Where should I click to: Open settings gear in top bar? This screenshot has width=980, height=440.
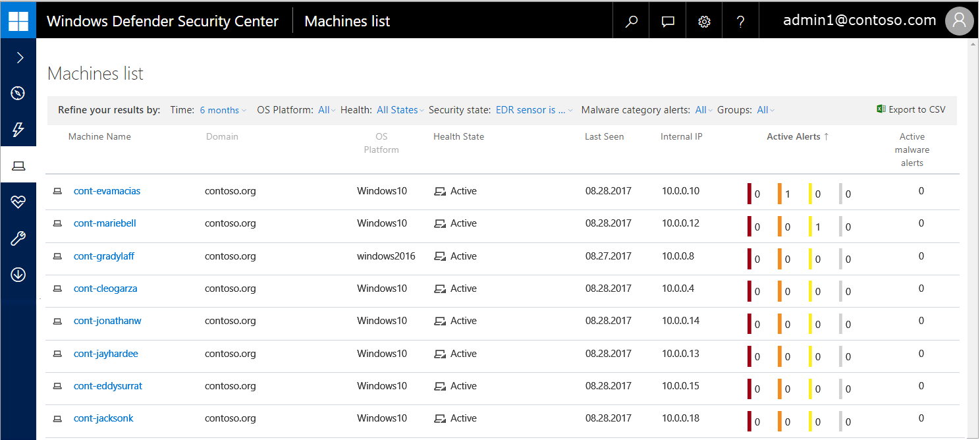tap(704, 21)
